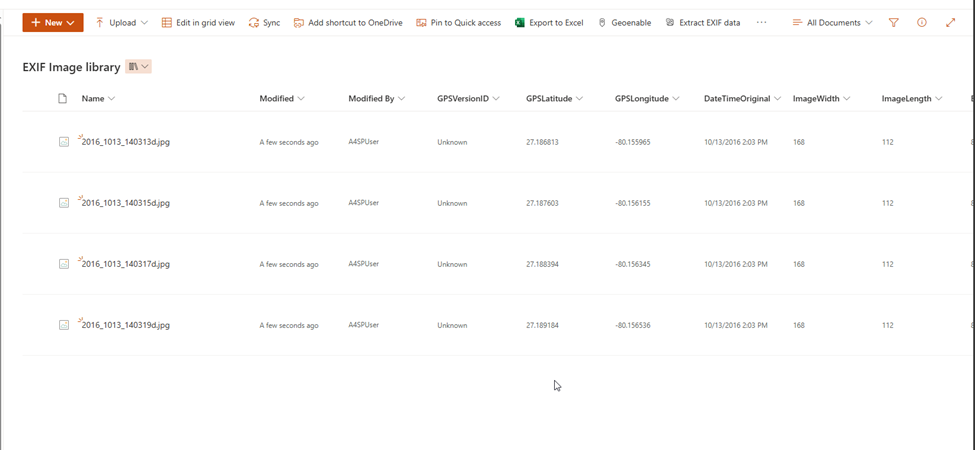The width and height of the screenshot is (975, 450).
Task: Click image icon of 2016_1013_140317d.jpg
Action: coord(63,264)
